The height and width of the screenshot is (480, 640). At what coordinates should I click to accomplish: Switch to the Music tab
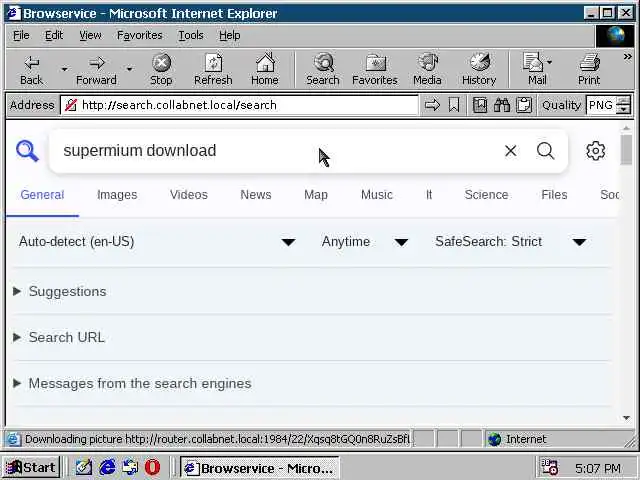pos(377,195)
